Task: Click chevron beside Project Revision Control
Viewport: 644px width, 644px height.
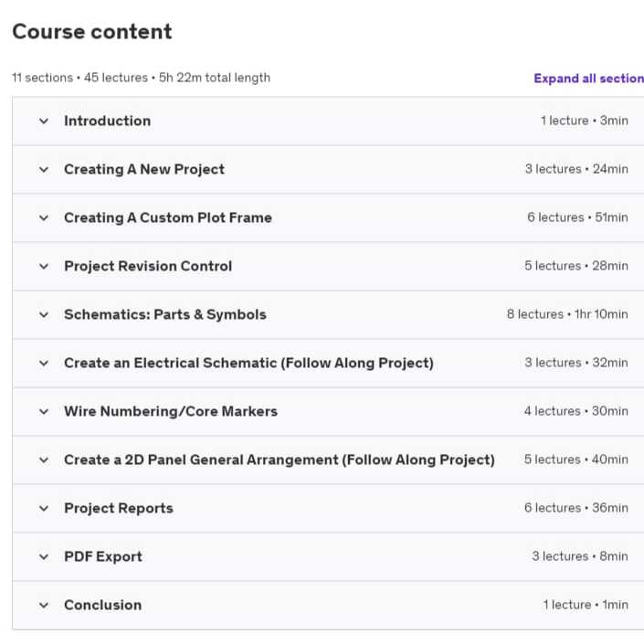Action: pos(44,266)
